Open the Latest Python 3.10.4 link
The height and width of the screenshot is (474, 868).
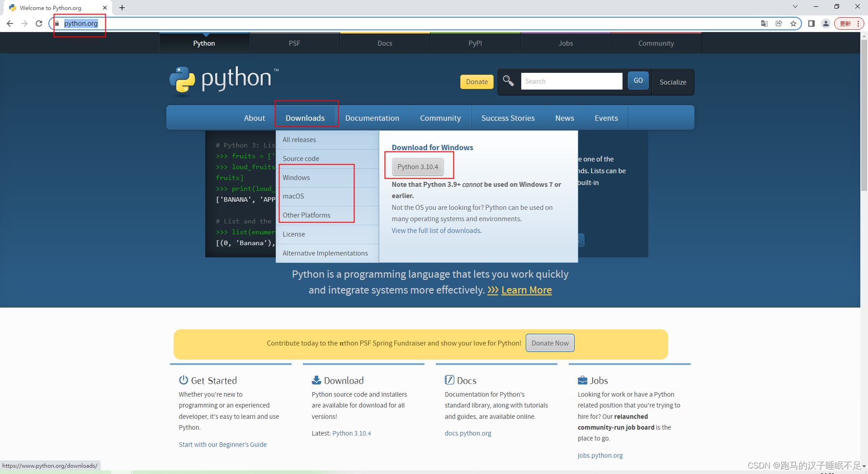(352, 433)
